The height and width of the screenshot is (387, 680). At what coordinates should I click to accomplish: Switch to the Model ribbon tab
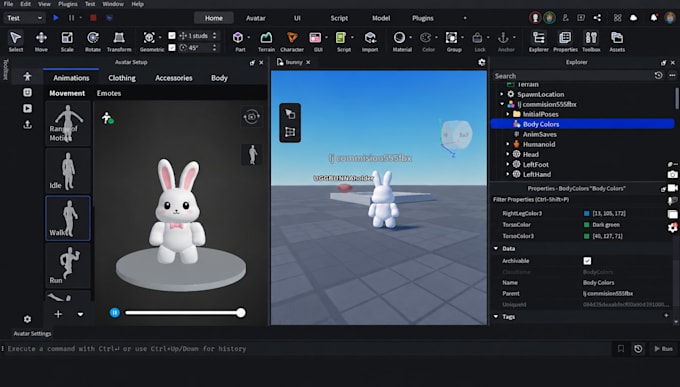point(381,18)
